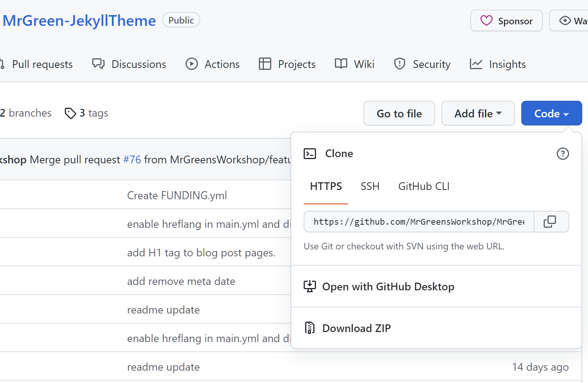
Task: Open the add remove meta date commit
Action: click(x=181, y=281)
